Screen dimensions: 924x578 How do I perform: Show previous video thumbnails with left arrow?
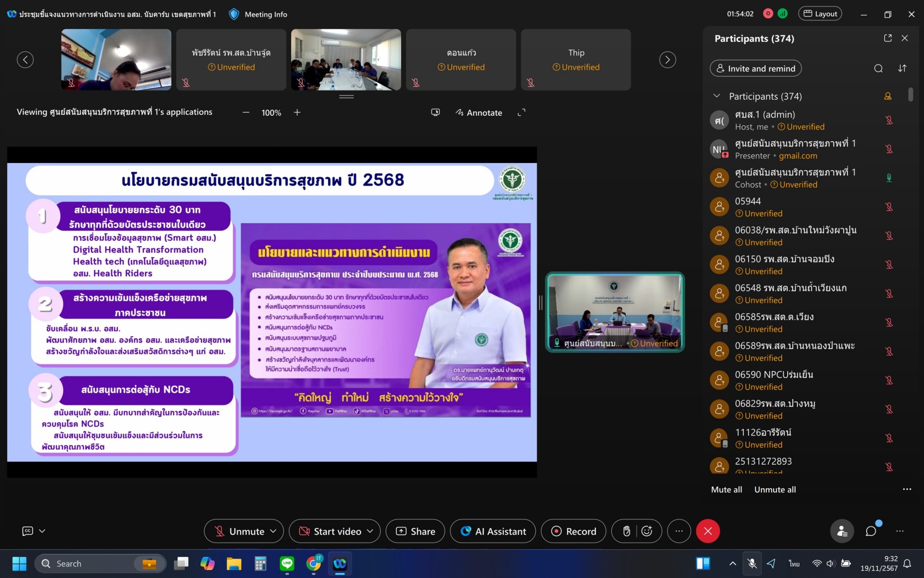25,60
